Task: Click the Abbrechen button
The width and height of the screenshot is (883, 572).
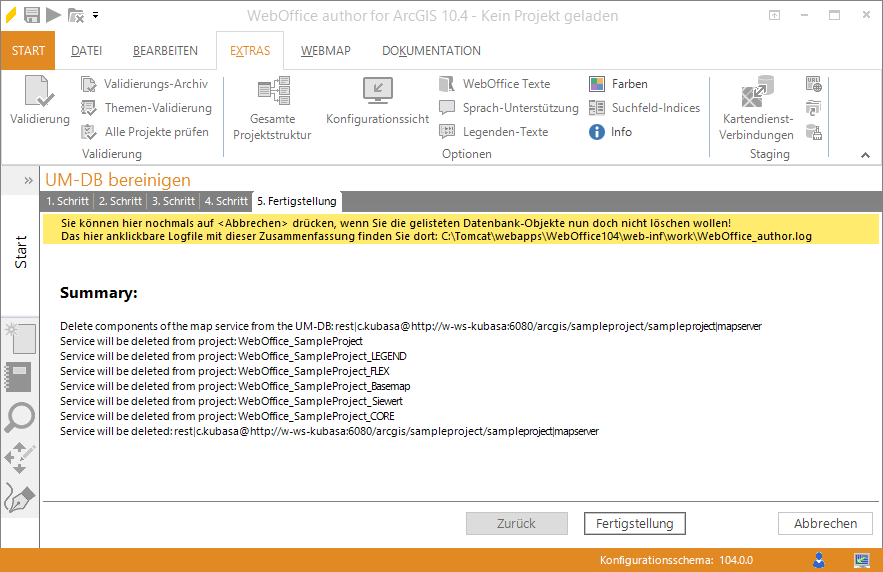Action: [826, 524]
